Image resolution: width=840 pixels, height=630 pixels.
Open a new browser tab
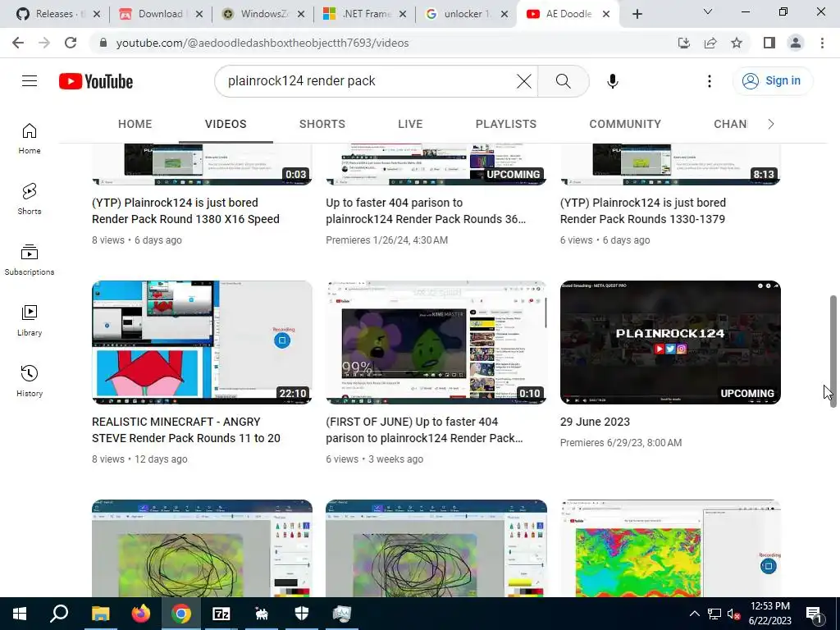pos(637,14)
